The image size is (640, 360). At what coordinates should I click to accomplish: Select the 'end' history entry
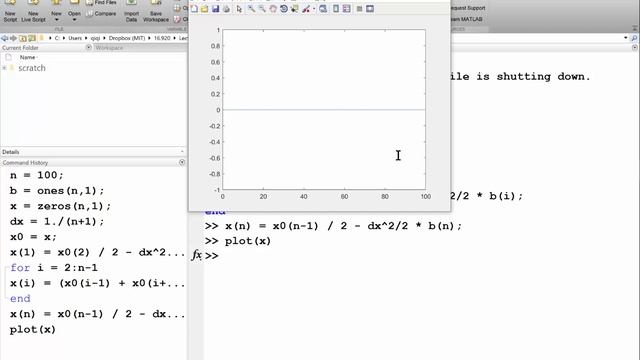20,299
